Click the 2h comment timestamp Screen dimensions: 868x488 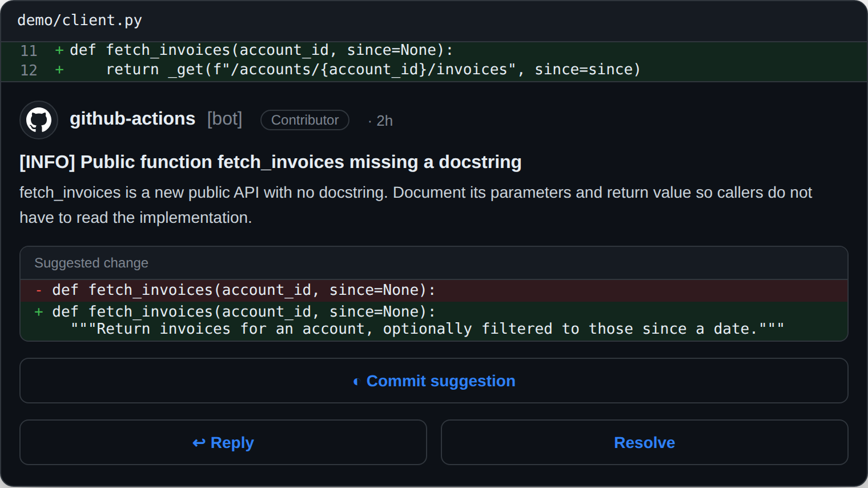tap(384, 121)
